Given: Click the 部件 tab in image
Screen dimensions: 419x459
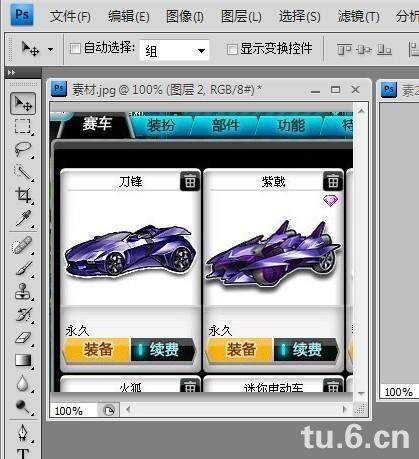Looking at the screenshot, I should 226,126.
